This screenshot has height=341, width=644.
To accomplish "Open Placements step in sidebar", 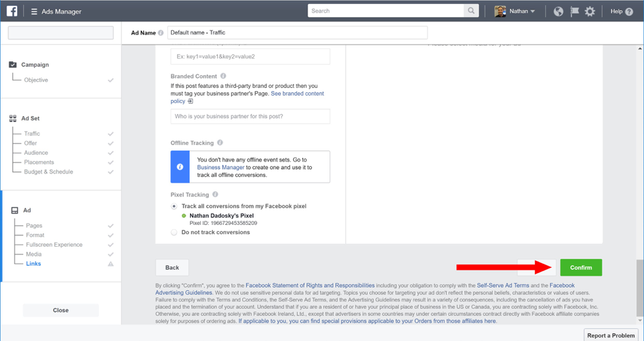I will coord(38,162).
